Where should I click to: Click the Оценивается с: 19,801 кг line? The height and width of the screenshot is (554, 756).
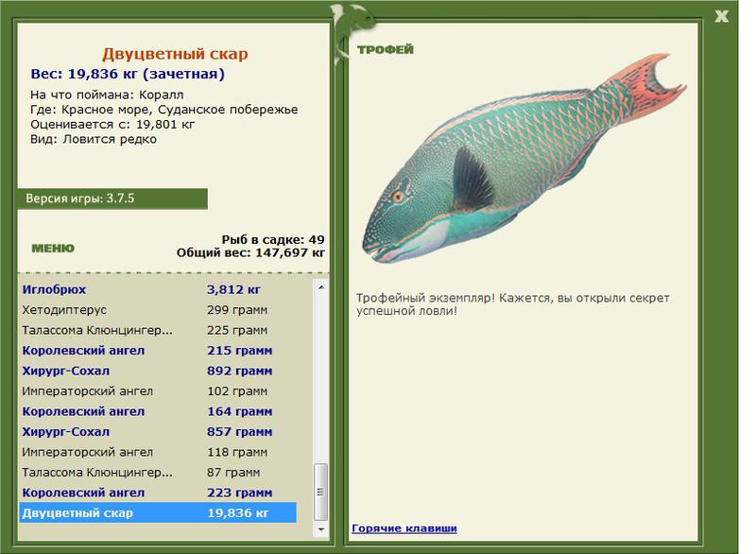point(112,125)
